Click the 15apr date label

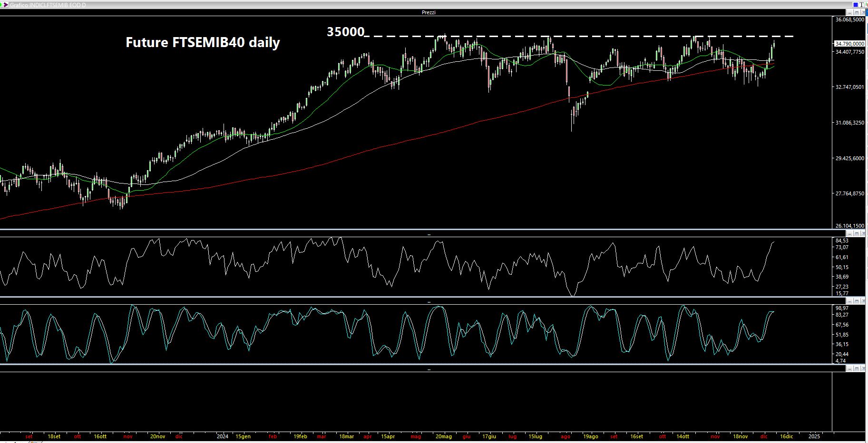[x=388, y=436]
